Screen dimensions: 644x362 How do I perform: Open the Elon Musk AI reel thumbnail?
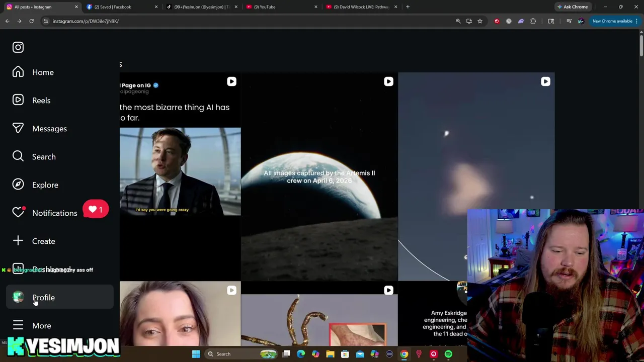tap(180, 176)
